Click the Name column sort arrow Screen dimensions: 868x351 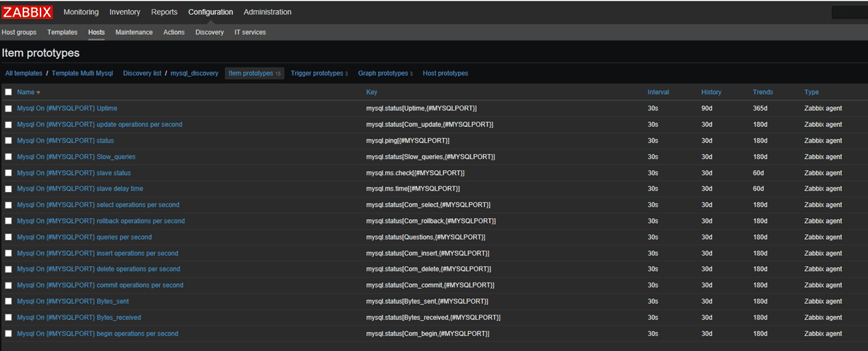point(38,93)
